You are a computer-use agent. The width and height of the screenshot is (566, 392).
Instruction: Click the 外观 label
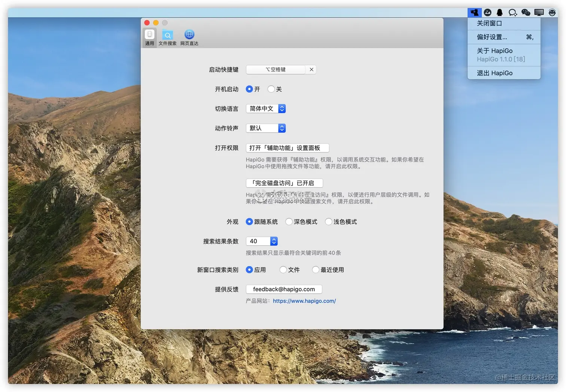pos(232,222)
